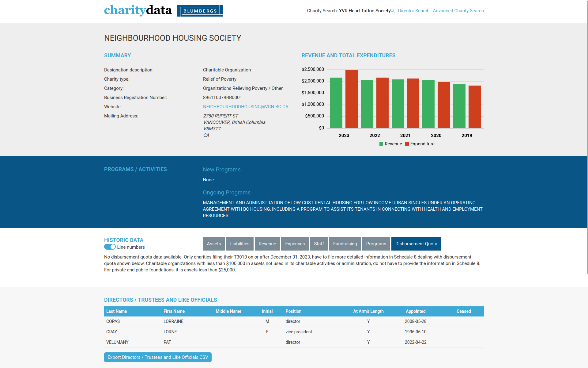Viewport: 588px width, 368px height.
Task: Switch to the Revenue tab
Action: tap(267, 244)
